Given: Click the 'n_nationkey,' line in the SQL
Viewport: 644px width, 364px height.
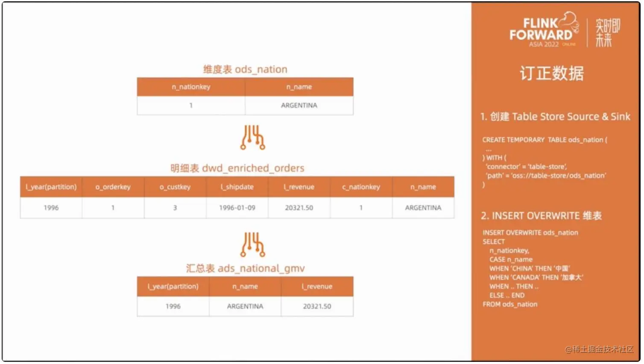Looking at the screenshot, I should coord(509,251).
